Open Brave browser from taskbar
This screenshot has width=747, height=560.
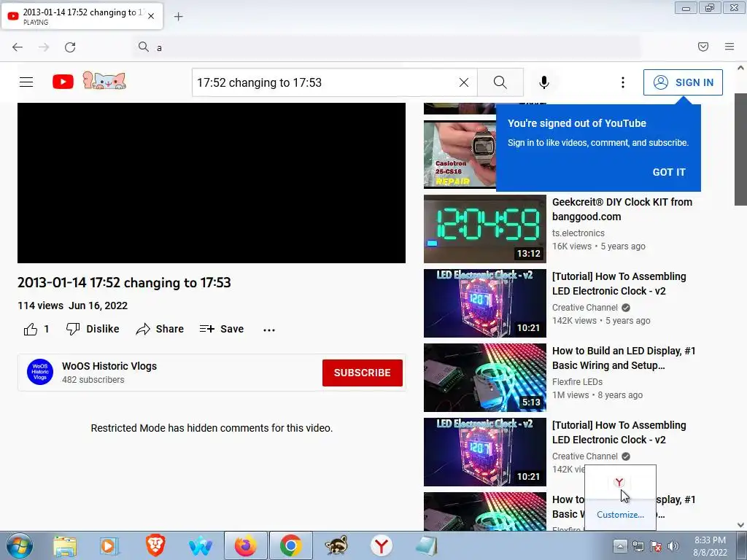coord(155,546)
